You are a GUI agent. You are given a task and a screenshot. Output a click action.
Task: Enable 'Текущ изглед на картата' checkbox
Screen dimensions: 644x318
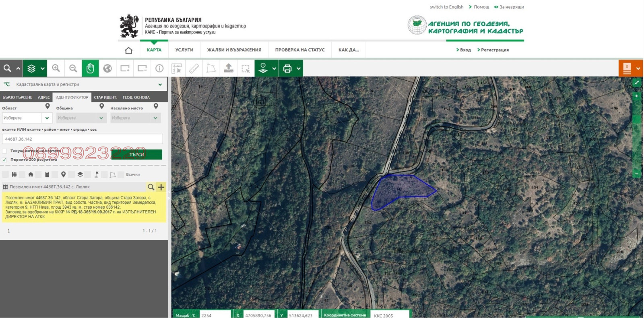[5, 151]
